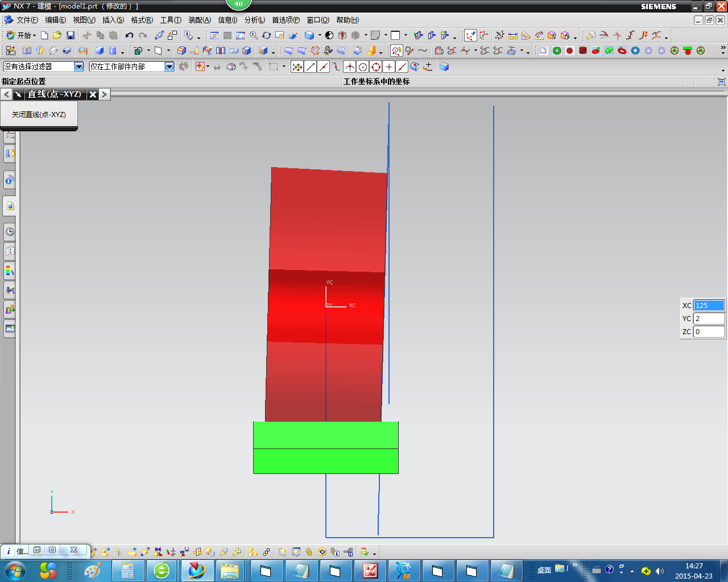Open the 文件(F) File menu
The height and width of the screenshot is (582, 728).
click(x=27, y=20)
